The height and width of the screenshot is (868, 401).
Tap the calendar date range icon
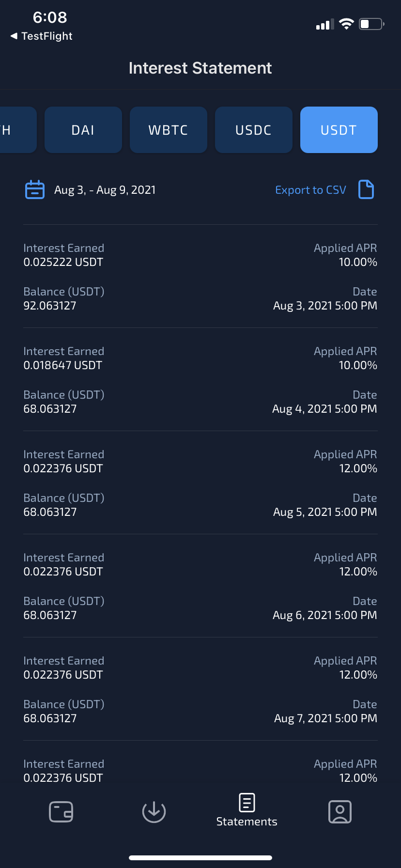34,190
